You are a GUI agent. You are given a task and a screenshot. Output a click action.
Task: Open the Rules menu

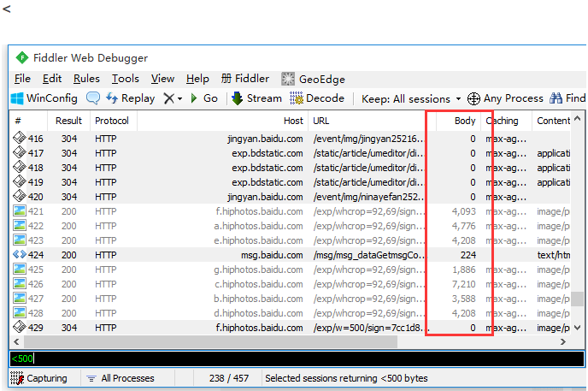[86, 79]
